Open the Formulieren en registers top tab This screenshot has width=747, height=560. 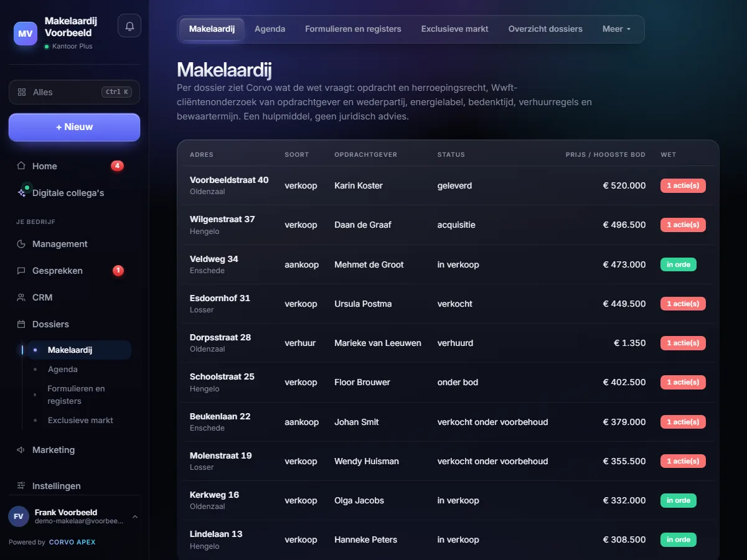(x=353, y=29)
